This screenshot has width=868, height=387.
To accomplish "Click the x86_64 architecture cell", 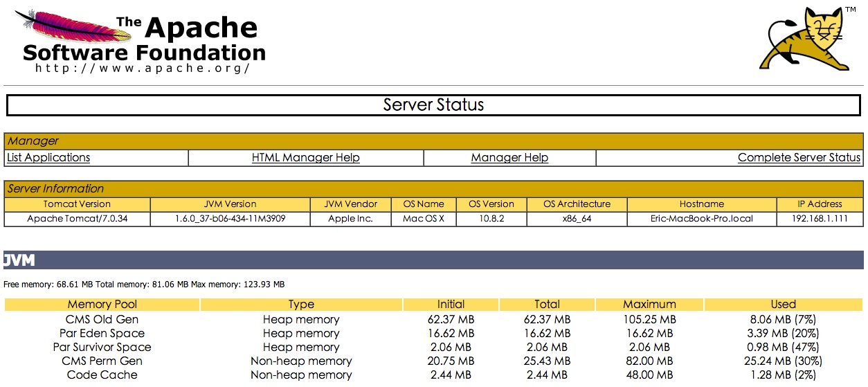I will coord(577,219).
